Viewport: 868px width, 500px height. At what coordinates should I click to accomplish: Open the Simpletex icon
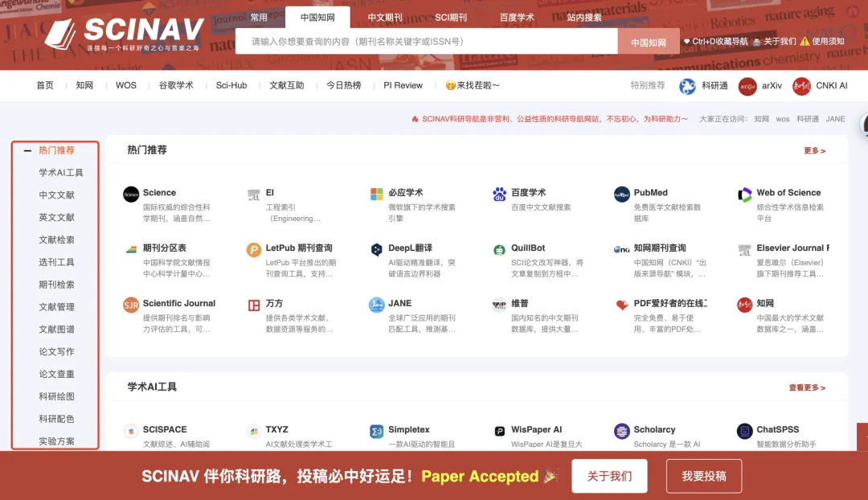376,432
